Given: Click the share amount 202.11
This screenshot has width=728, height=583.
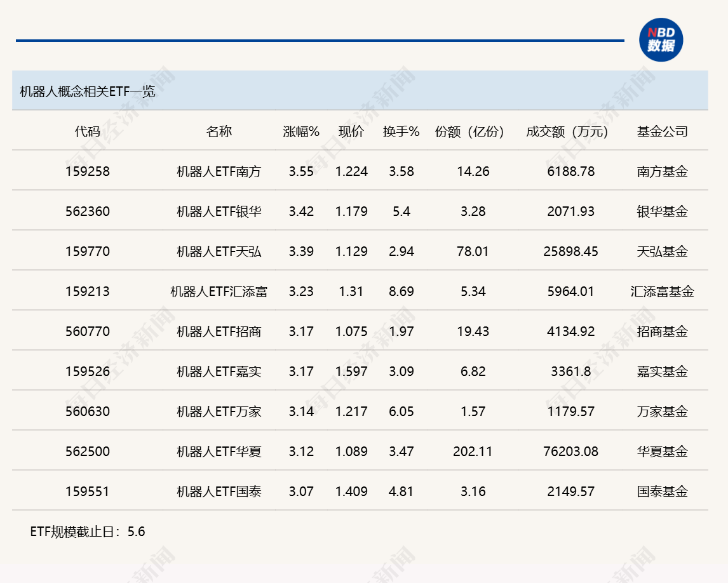Looking at the screenshot, I should [x=473, y=451].
